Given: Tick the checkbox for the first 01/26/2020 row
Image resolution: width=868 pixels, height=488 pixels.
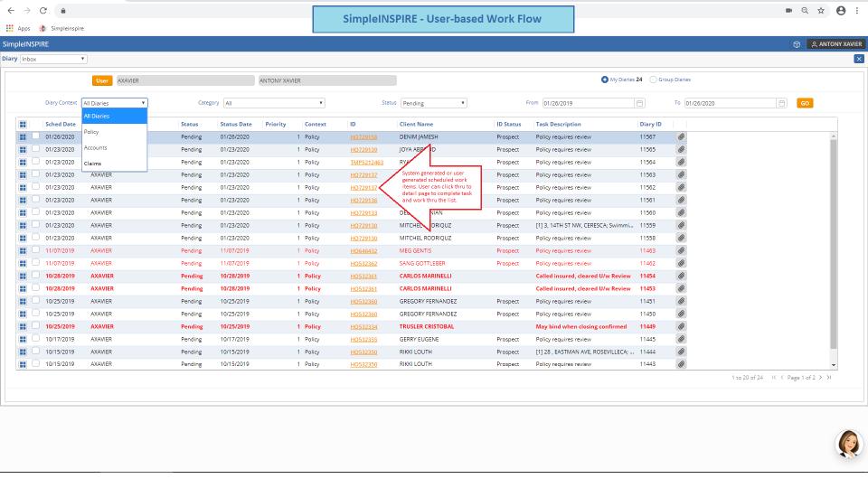Looking at the screenshot, I should [x=36, y=136].
